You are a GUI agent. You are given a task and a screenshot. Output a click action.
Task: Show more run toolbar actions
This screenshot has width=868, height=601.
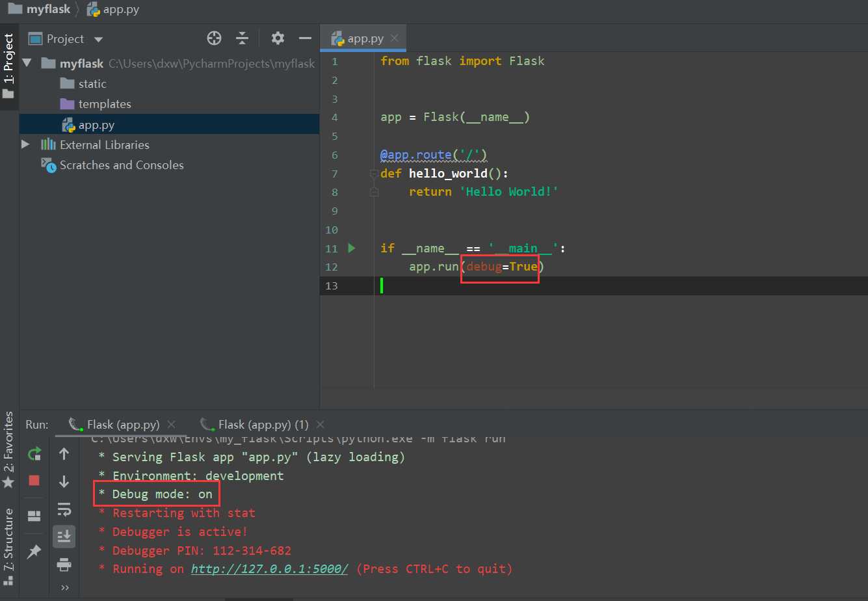(x=64, y=587)
